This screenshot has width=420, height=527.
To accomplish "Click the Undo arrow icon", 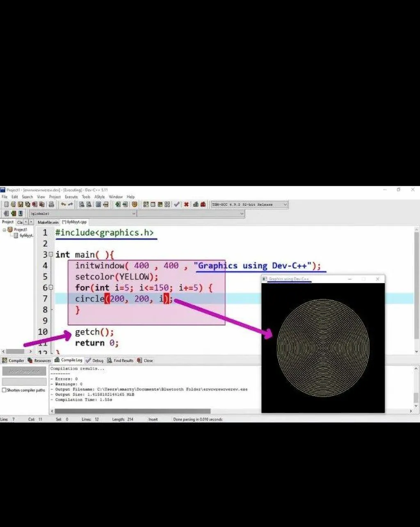I will point(63,204).
